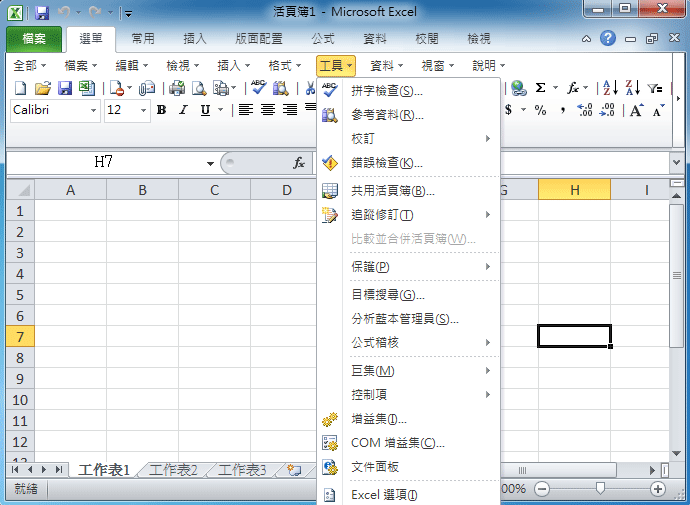Click the Quick Access Save icon in title bar

coord(42,13)
